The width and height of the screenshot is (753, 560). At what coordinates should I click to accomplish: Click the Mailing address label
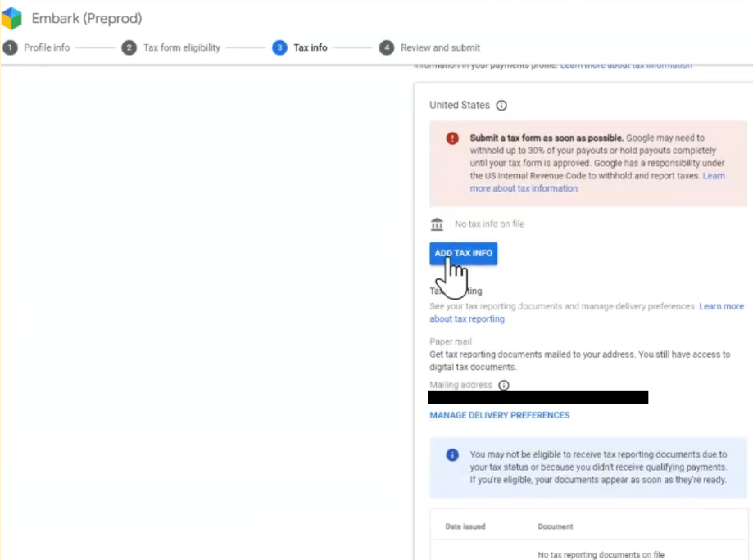(x=460, y=385)
